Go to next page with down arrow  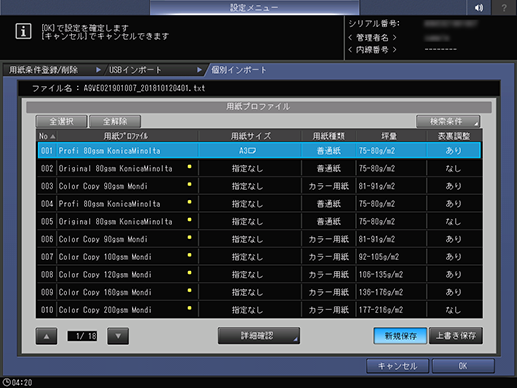tap(118, 336)
